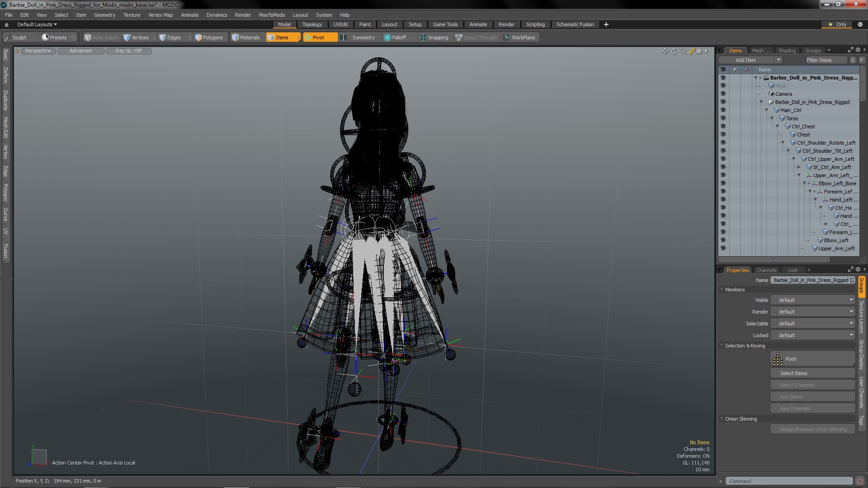This screenshot has width=868, height=488.
Task: Select the WorkPlane icon
Action: tap(507, 37)
